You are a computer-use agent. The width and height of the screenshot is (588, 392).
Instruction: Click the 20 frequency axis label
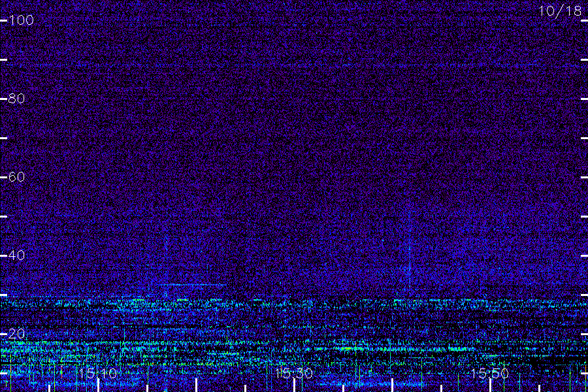click(16, 333)
